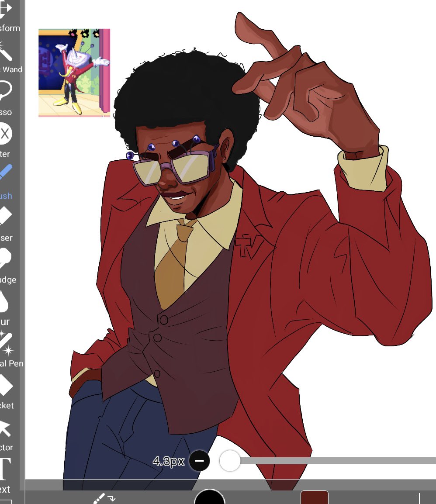Tap the brush switch icon in bottom bar
This screenshot has height=504, width=436.
pyautogui.click(x=104, y=498)
